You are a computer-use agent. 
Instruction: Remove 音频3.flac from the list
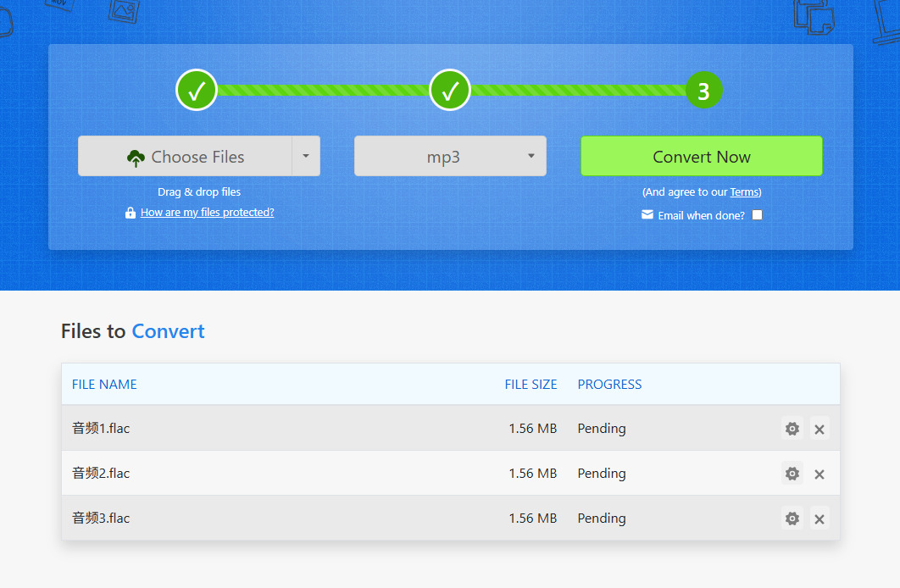pos(819,519)
